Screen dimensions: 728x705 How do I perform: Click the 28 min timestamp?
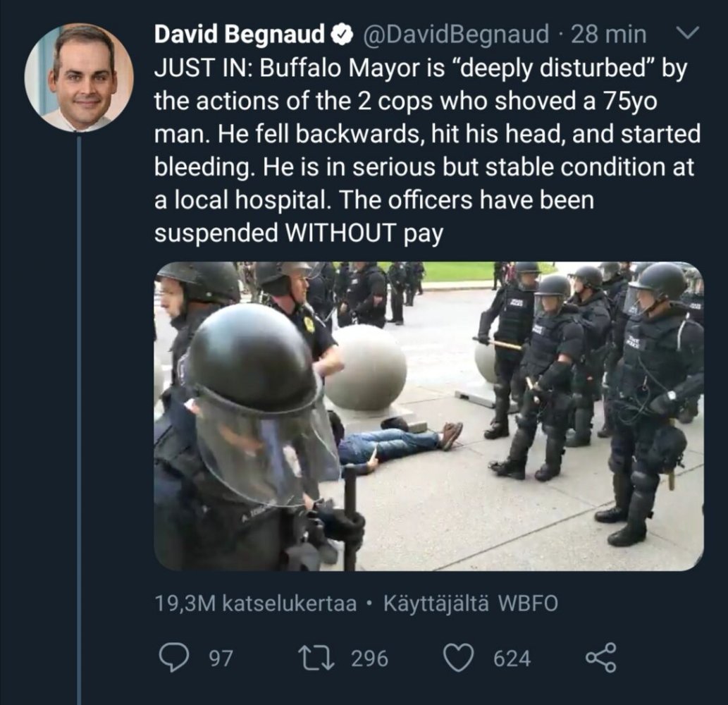(x=608, y=33)
